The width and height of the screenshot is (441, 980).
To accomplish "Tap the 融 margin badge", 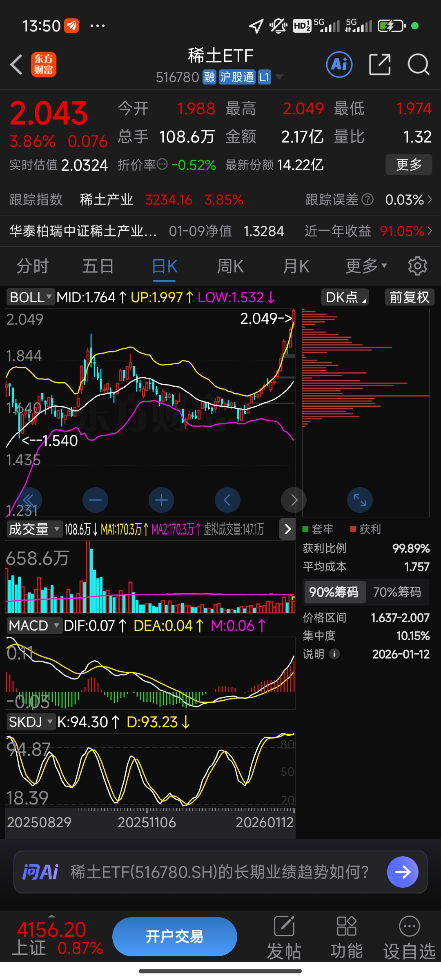I will [209, 77].
